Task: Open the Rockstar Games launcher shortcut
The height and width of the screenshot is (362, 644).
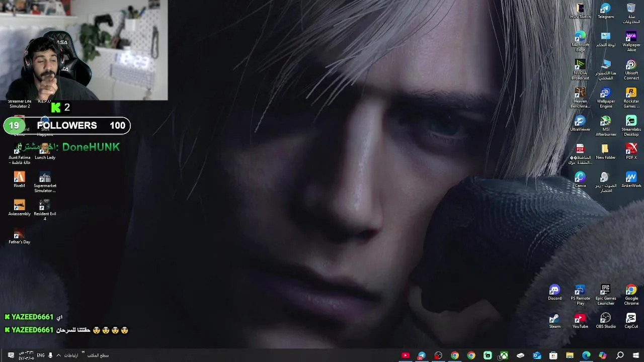Action: pyautogui.click(x=631, y=98)
